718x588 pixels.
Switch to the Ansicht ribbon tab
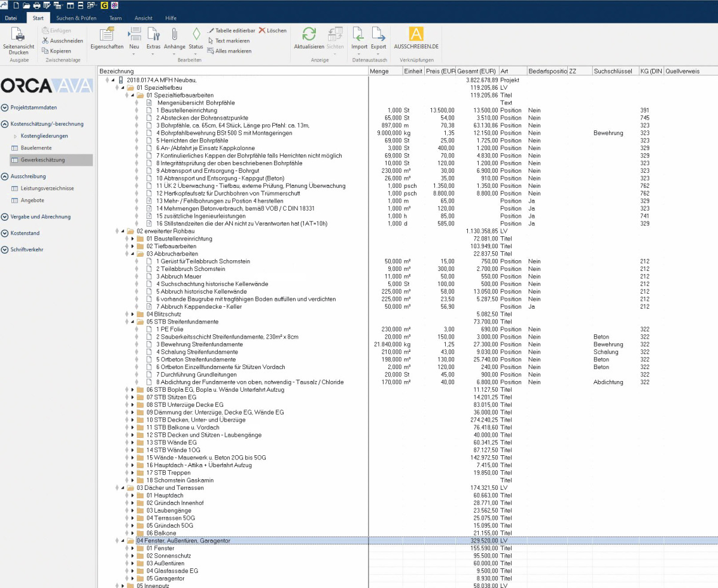point(143,18)
